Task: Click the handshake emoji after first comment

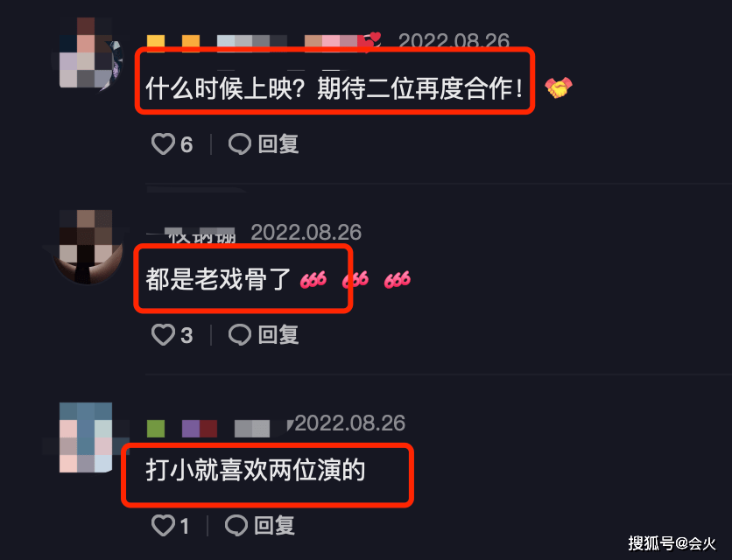Action: [559, 87]
